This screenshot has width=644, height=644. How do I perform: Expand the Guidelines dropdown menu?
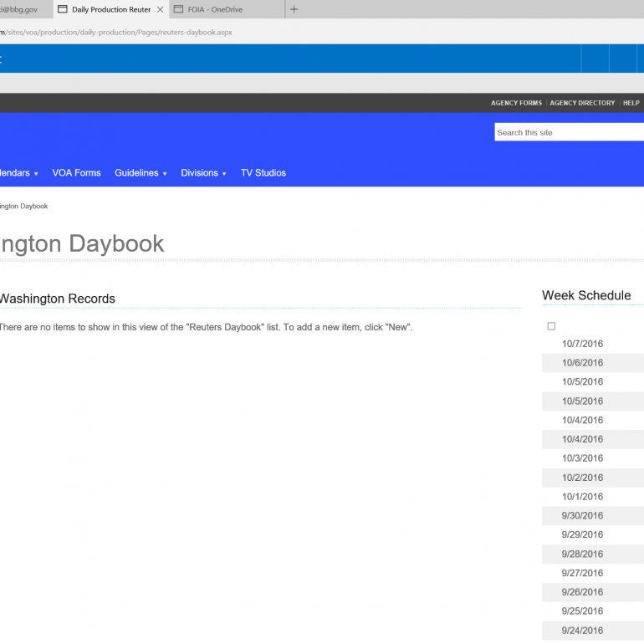point(141,173)
